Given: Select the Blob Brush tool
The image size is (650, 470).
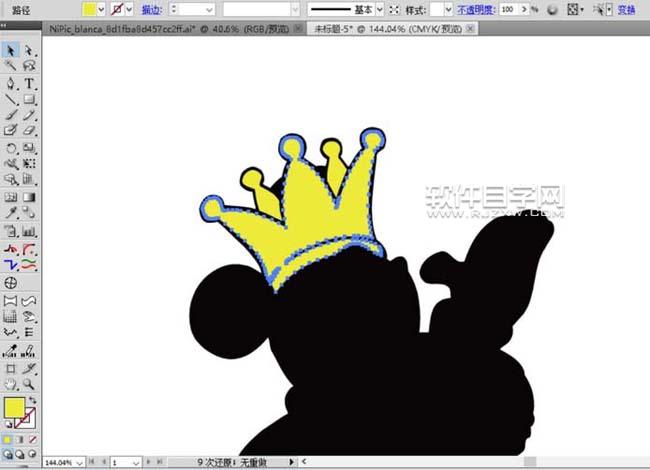Looking at the screenshot, I should click(11, 130).
